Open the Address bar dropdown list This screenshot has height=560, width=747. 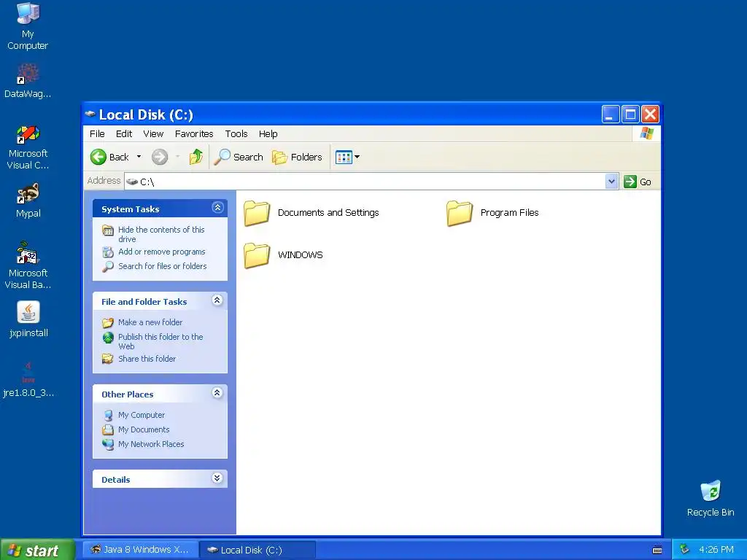tap(612, 182)
